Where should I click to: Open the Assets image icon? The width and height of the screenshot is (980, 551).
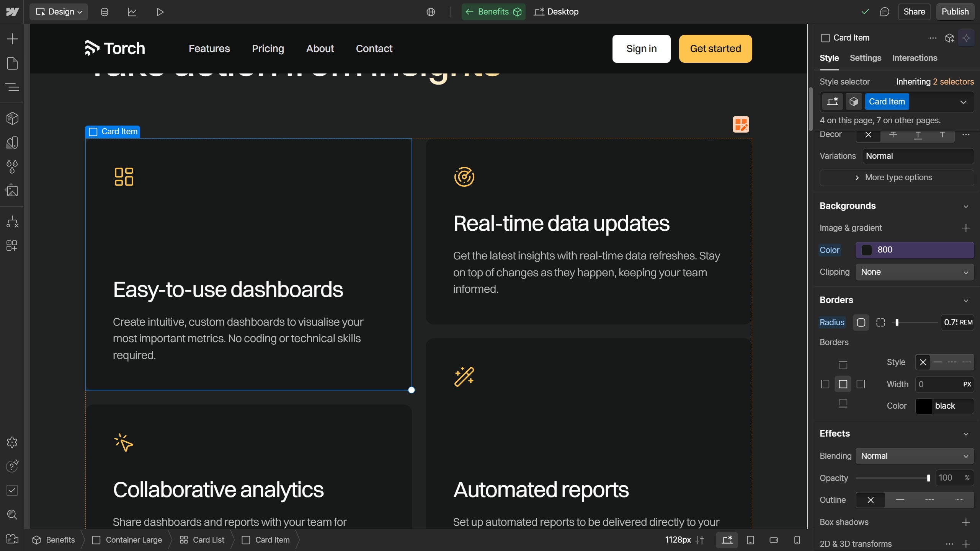[x=12, y=191]
